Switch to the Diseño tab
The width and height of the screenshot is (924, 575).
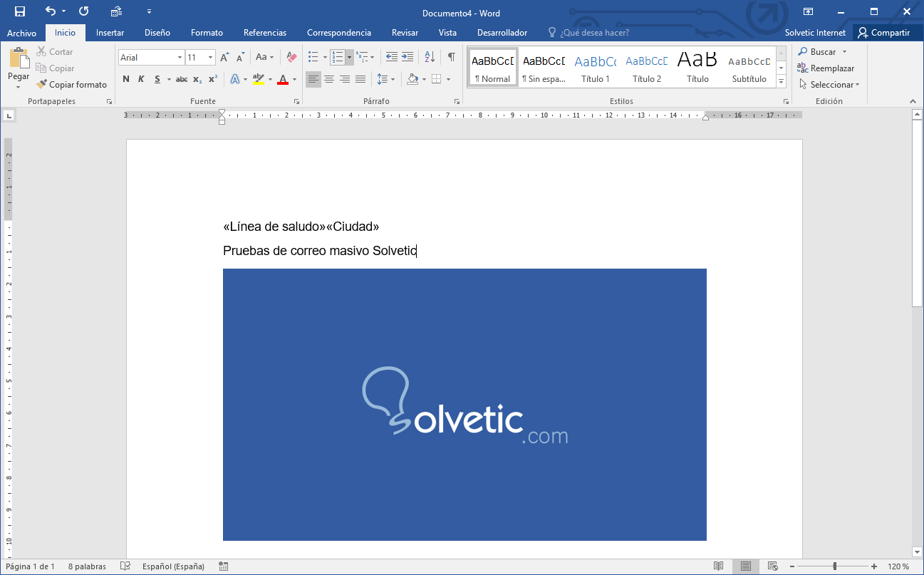157,33
